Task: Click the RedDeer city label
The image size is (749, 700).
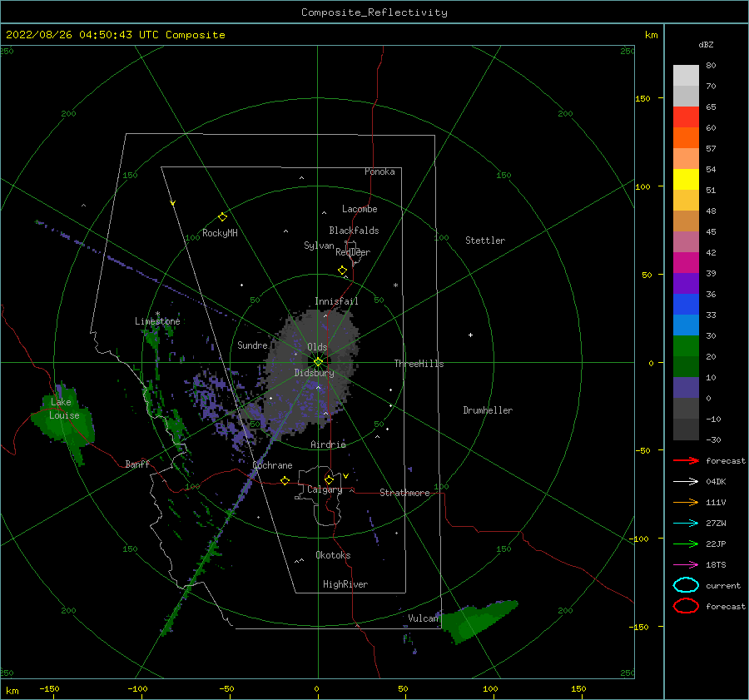Action: coord(353,252)
